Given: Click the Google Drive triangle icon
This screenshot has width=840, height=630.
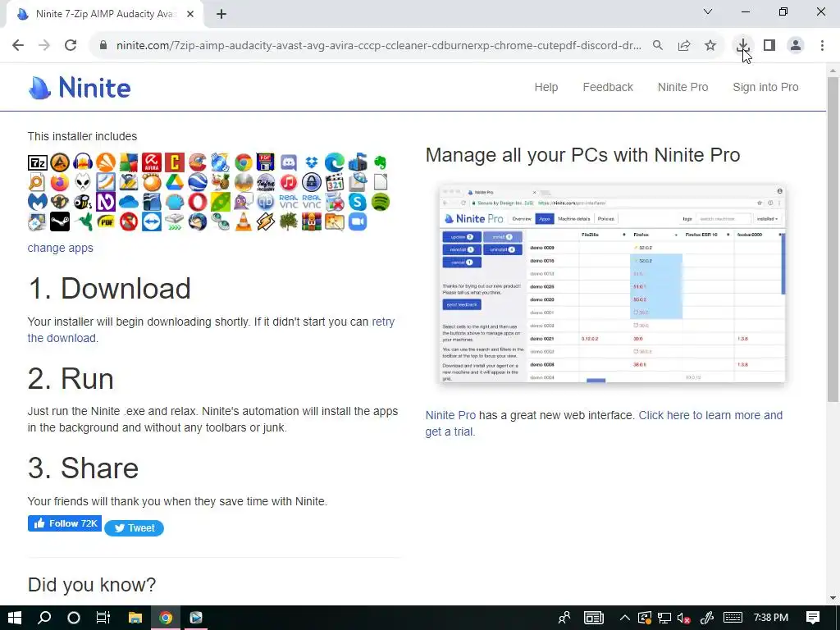Looking at the screenshot, I should pos(175,182).
